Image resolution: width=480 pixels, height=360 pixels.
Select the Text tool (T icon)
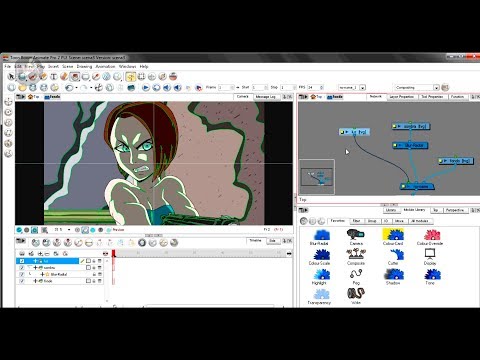[x=54, y=77]
